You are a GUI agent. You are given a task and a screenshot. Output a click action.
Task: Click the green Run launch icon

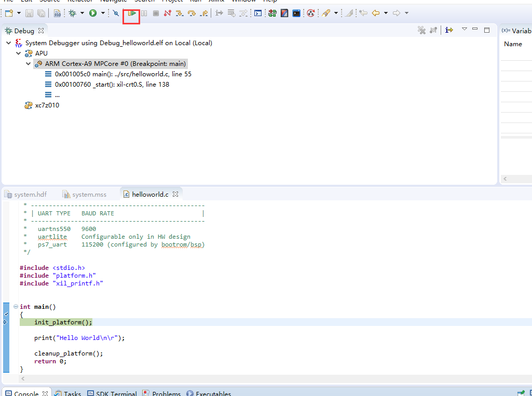click(x=93, y=13)
